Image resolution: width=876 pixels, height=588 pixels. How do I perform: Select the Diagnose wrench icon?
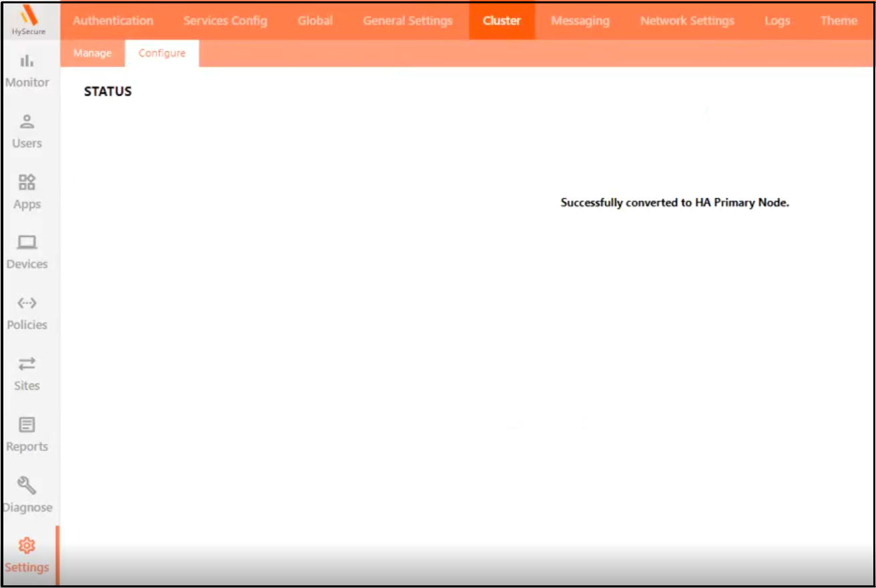[x=27, y=486]
